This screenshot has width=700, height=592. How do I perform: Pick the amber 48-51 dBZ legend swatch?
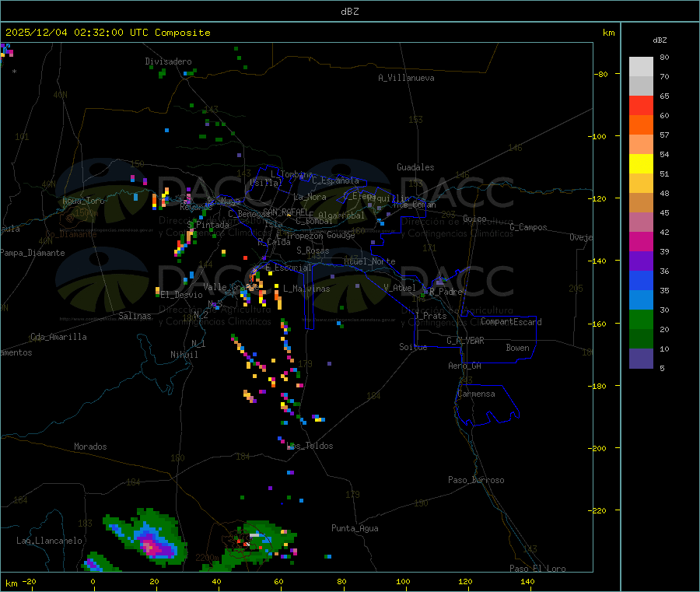pos(641,183)
